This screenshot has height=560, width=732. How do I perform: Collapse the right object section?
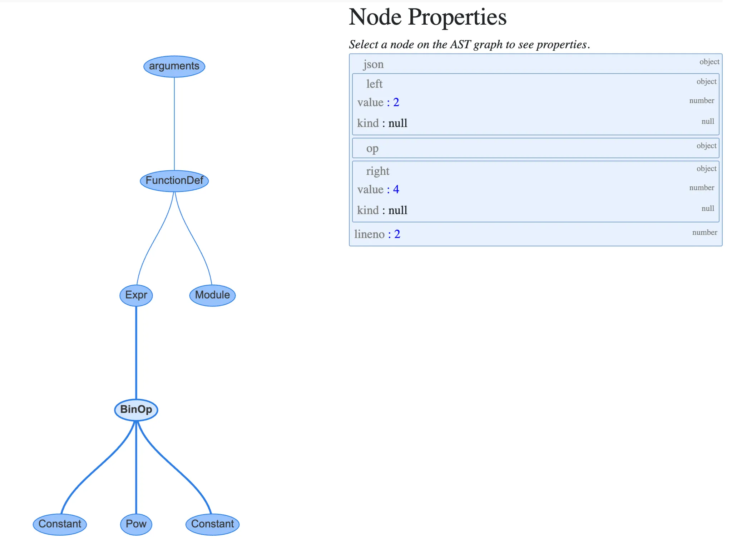coord(377,171)
